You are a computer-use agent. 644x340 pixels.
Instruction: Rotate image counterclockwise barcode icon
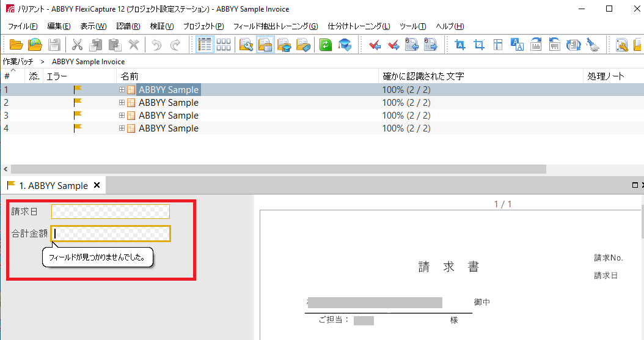pos(554,45)
